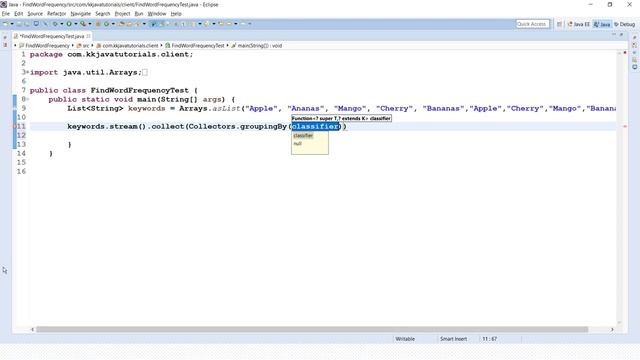
Task: Click the Eclipse application icon in title bar
Action: click(x=4, y=4)
